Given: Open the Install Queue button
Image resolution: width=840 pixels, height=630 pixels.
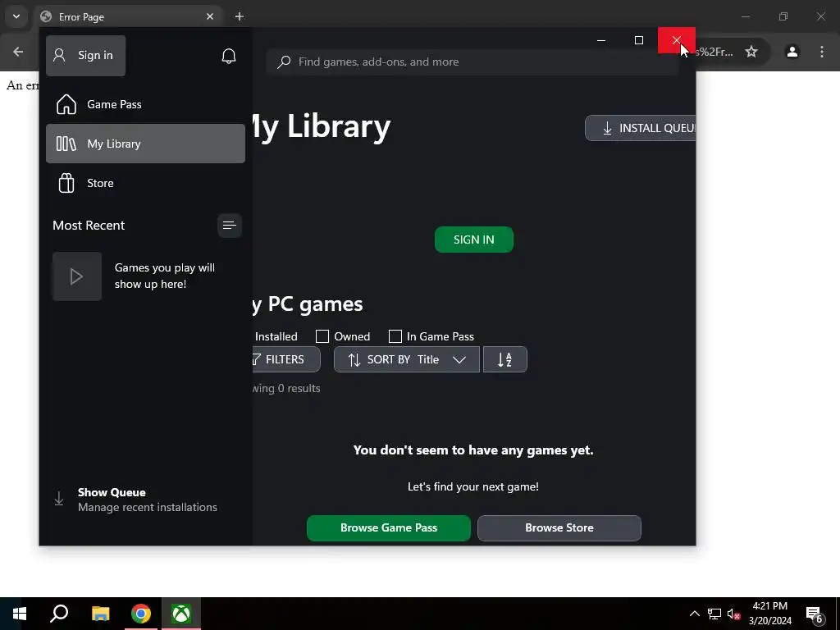Looking at the screenshot, I should click(x=641, y=128).
